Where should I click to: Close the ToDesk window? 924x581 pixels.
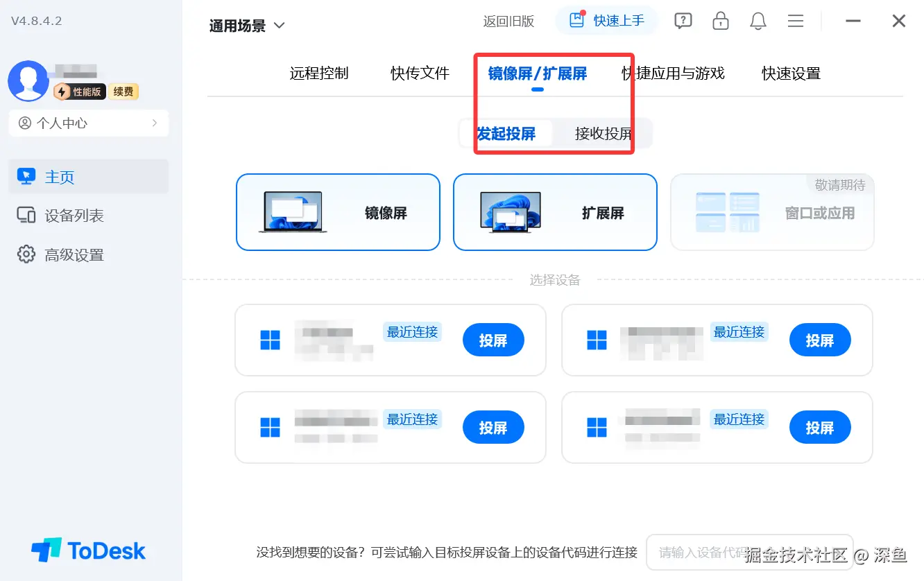899,21
